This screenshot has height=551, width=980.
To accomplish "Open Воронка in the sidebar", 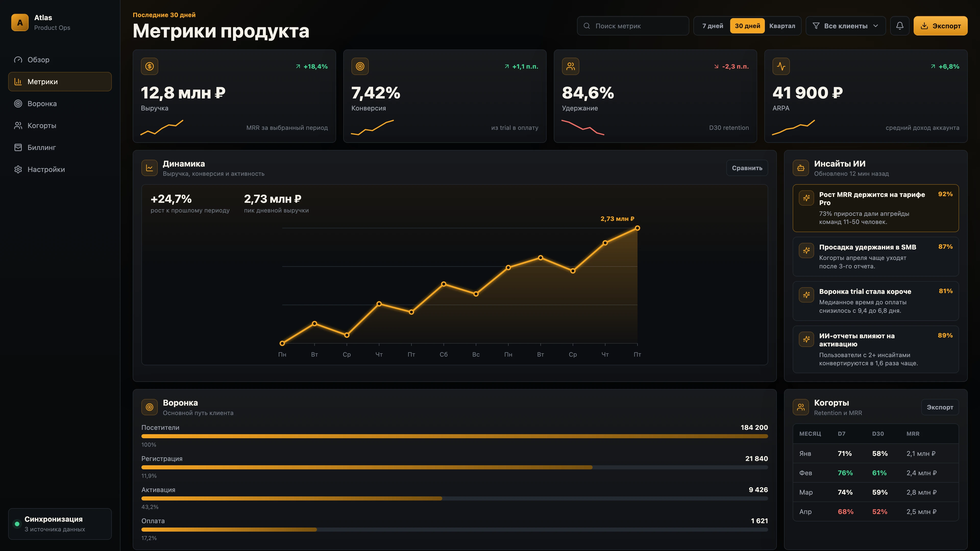I will tap(60, 103).
